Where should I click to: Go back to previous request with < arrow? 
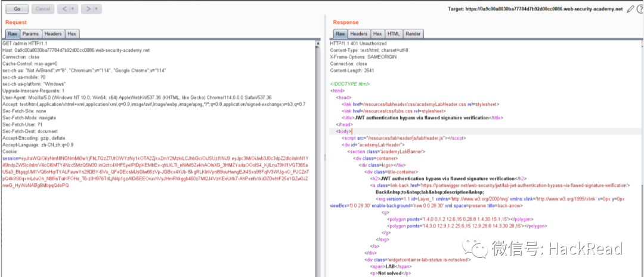[64, 8]
